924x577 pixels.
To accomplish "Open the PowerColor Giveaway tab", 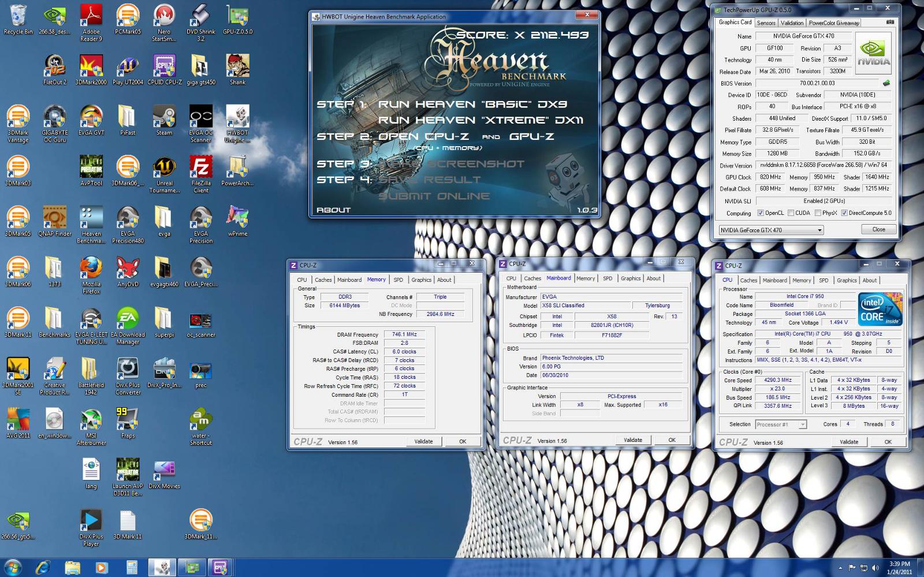I will point(834,23).
